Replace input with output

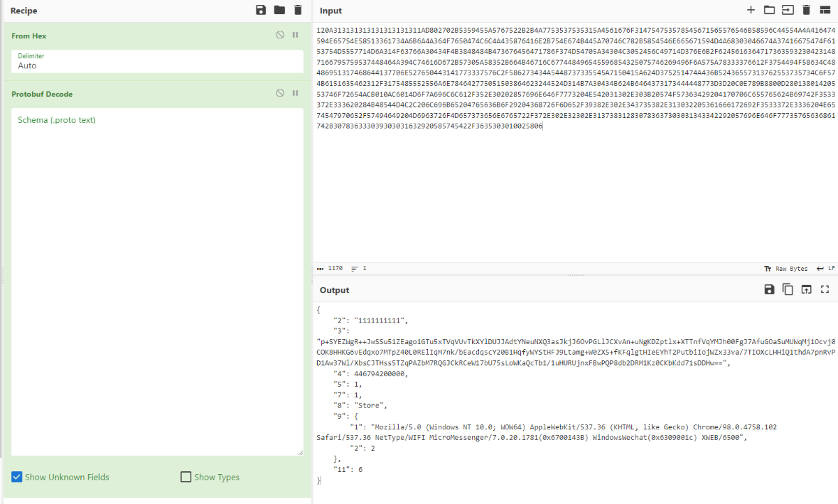click(806, 290)
